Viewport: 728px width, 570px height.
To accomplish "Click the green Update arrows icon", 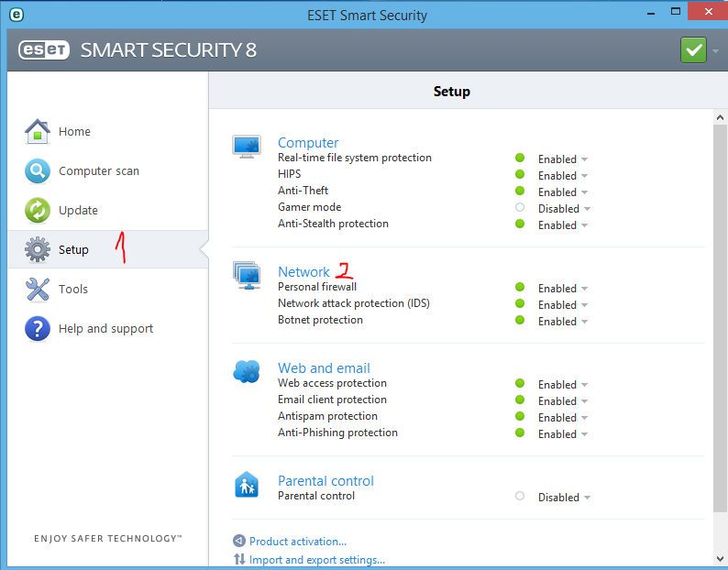I will (37, 210).
